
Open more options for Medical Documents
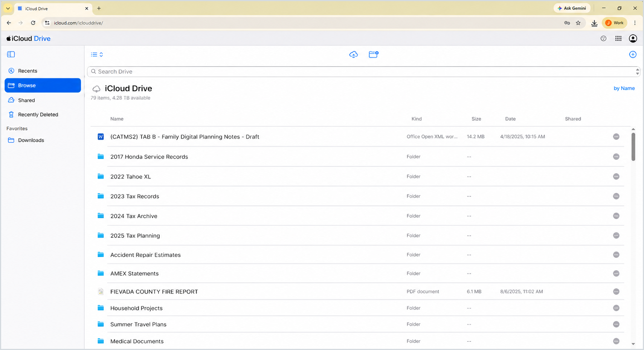tap(616, 341)
